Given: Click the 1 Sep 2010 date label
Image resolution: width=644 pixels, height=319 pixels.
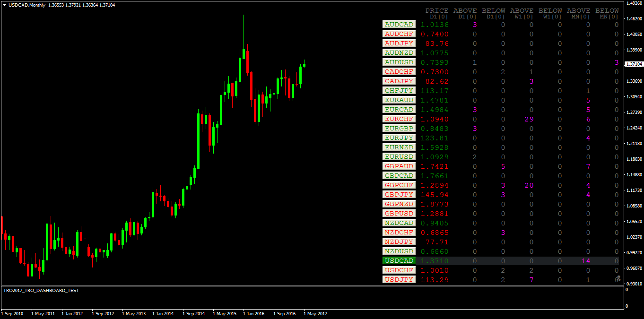Looking at the screenshot, I should coord(12,313).
